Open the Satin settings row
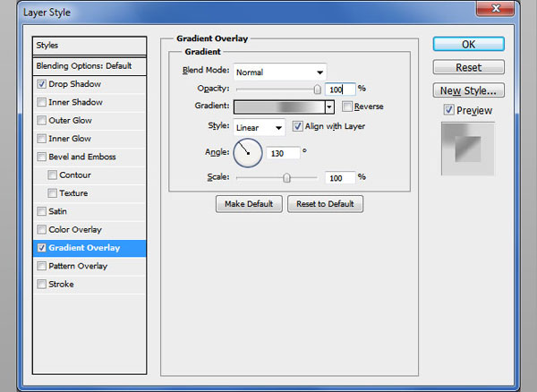The image size is (537, 392). click(89, 211)
